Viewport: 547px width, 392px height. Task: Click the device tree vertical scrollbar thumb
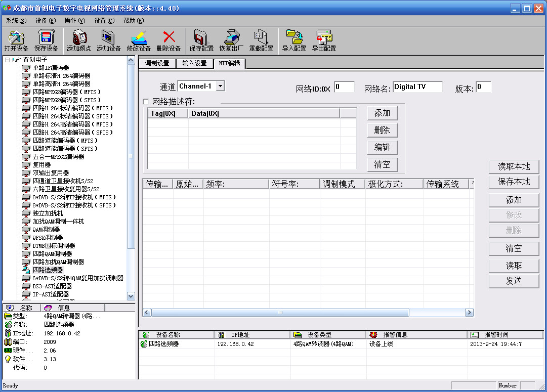coord(131,156)
